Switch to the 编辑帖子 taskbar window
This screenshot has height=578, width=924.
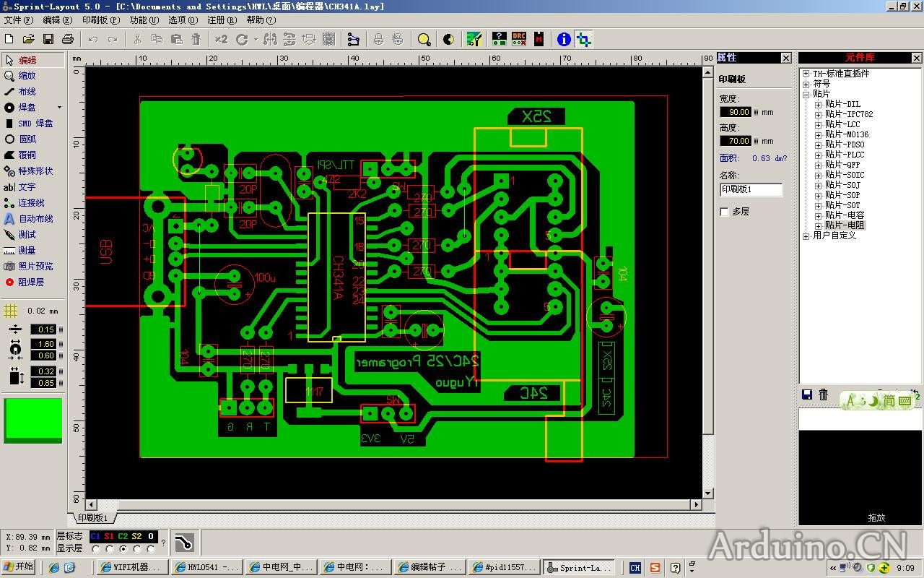[430, 567]
